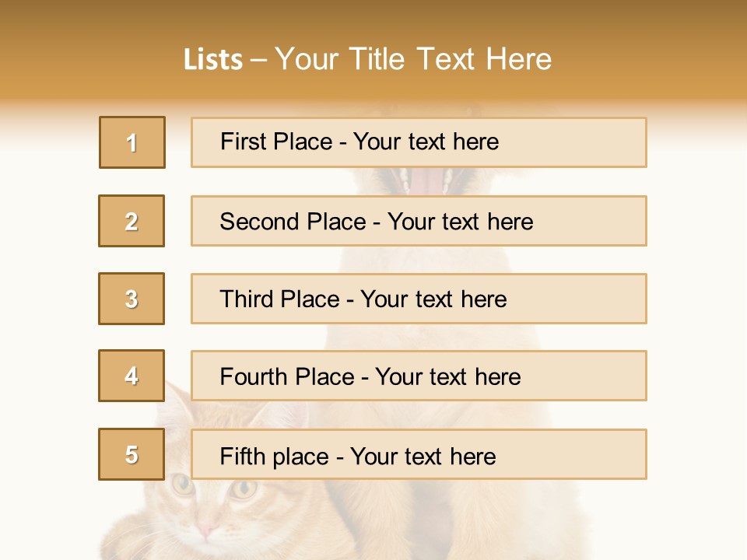Viewport: 747px width, 560px height.
Task: Click 'Your text here' in Third Place bar
Action: pyautogui.click(x=433, y=299)
